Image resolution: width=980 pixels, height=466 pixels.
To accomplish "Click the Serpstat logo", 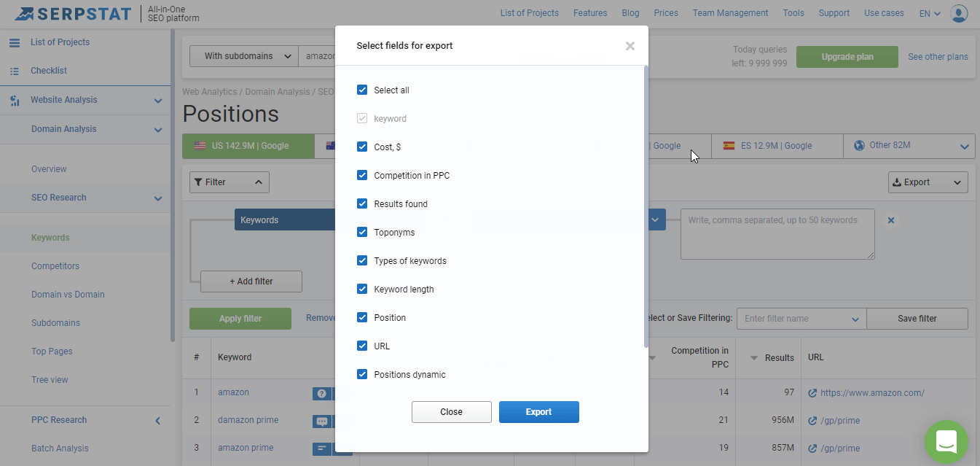I will click(73, 13).
